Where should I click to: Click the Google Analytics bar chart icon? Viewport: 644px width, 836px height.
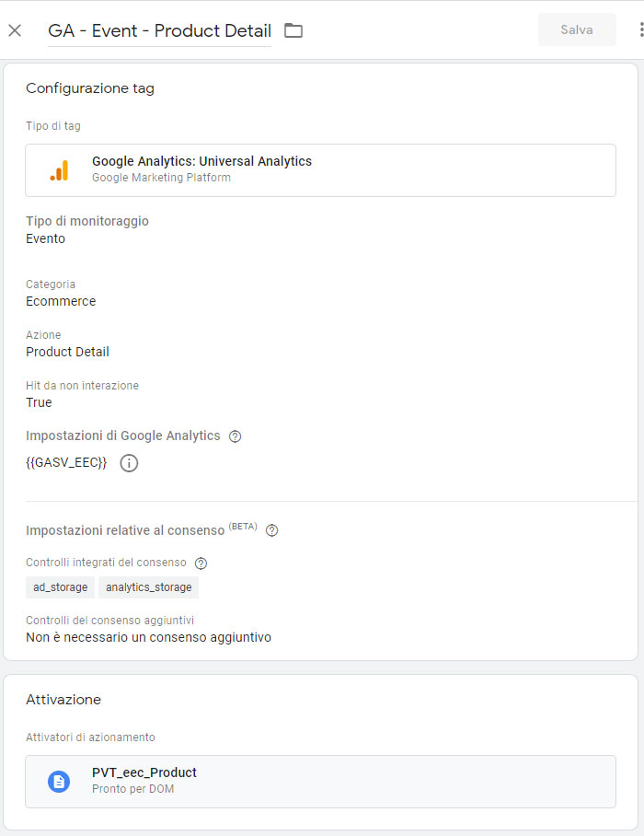click(x=59, y=170)
